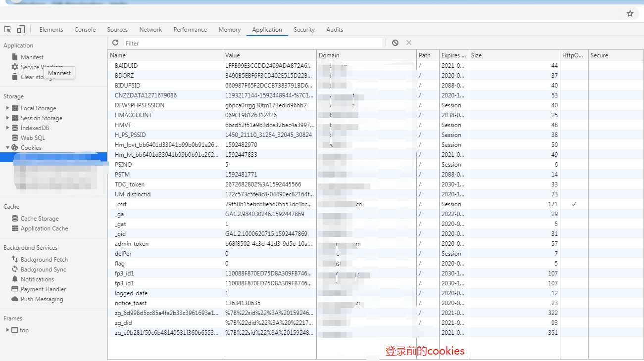This screenshot has height=361, width=644.
Task: Select the zg_did cookie row
Action: click(x=376, y=323)
